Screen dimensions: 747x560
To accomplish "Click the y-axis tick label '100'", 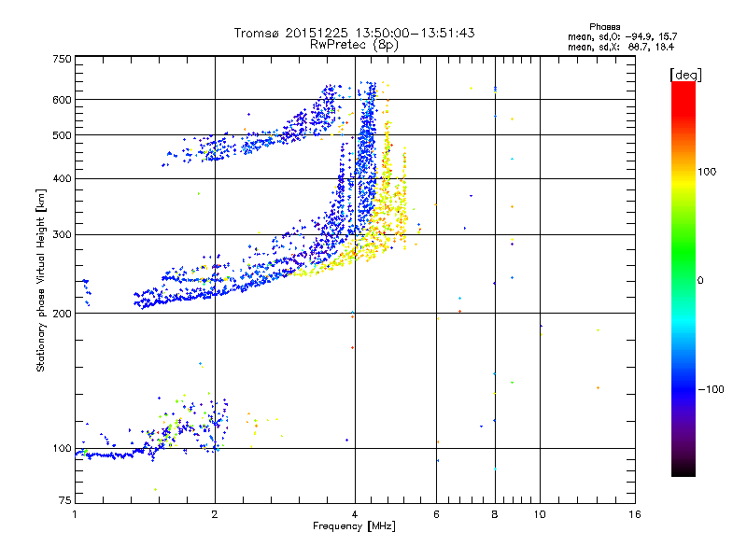I will 63,449.
